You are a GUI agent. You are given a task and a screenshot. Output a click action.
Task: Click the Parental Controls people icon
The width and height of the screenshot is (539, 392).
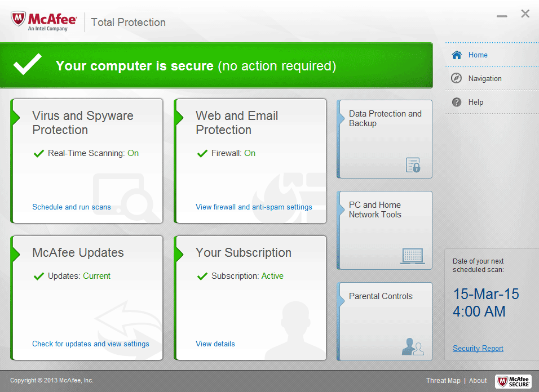pos(413,346)
